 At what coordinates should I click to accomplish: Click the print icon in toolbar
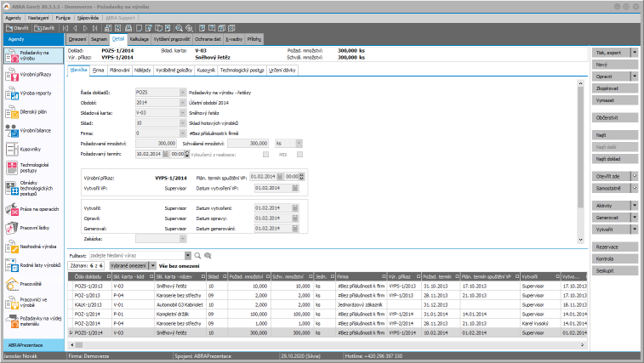(x=128, y=28)
